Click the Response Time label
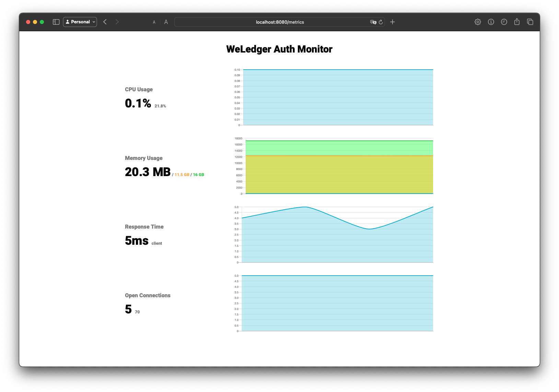Screen dimensions: 559x392 [x=144, y=227]
